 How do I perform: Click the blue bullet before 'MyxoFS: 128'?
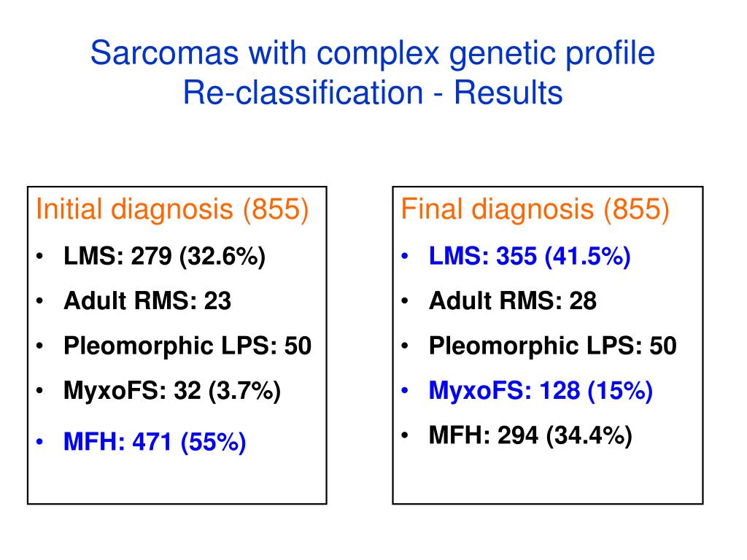(x=405, y=391)
